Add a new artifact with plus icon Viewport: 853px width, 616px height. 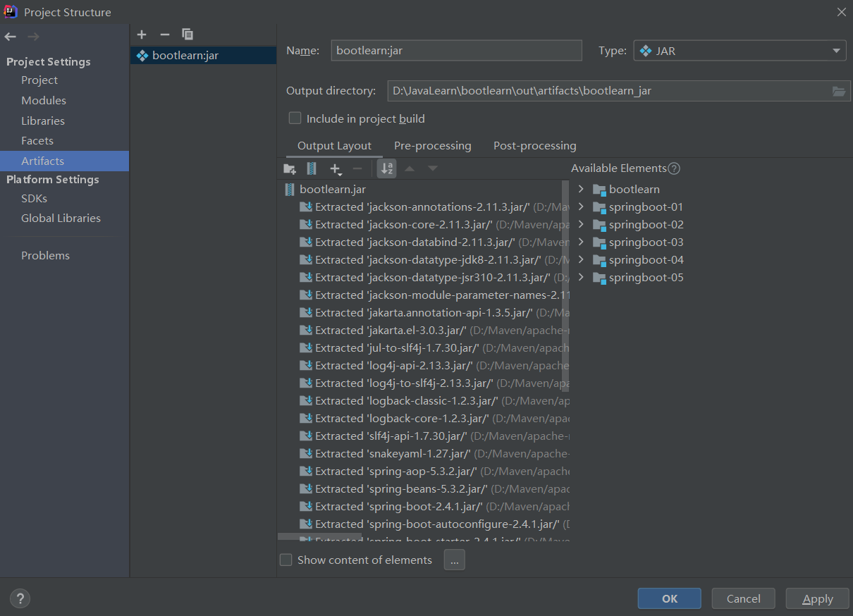coord(142,35)
